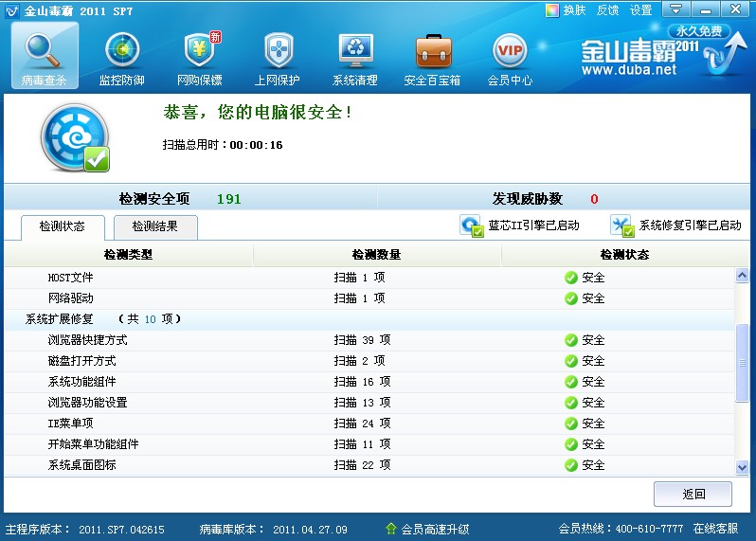Click the 永久免费 badge
The height and width of the screenshot is (541, 756).
(698, 31)
